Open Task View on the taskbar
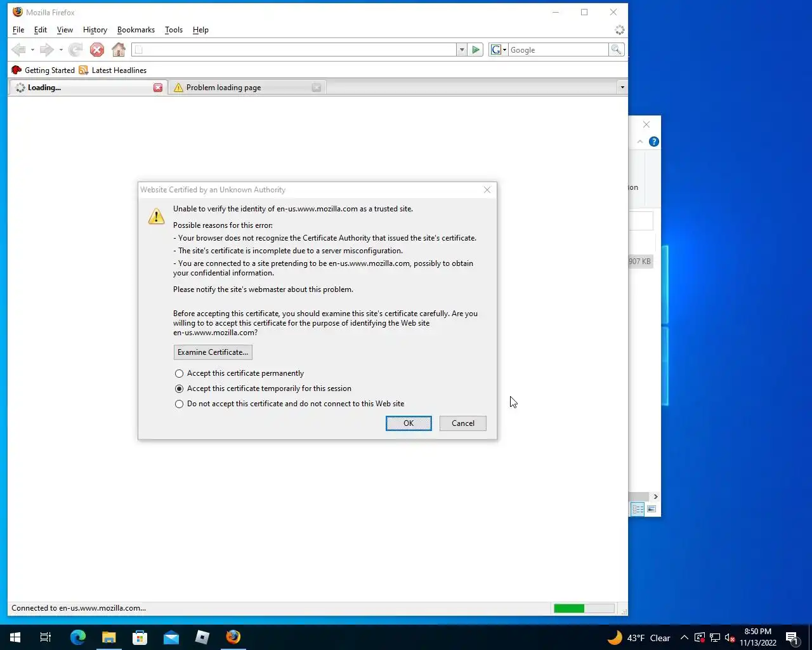The image size is (812, 650). click(46, 637)
